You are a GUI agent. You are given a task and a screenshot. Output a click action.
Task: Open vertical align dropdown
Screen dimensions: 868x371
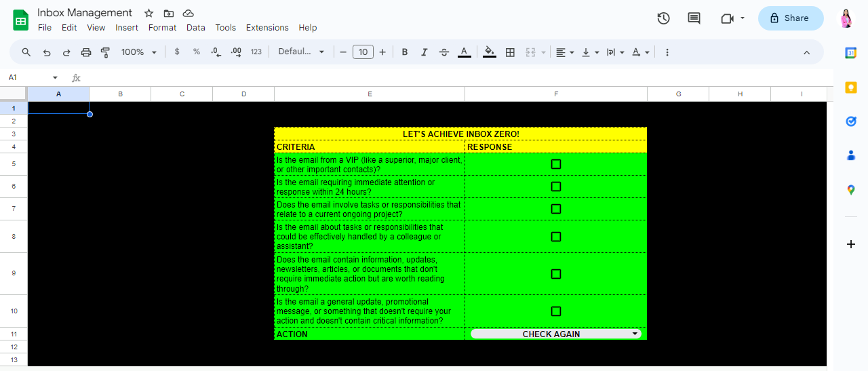tap(590, 52)
